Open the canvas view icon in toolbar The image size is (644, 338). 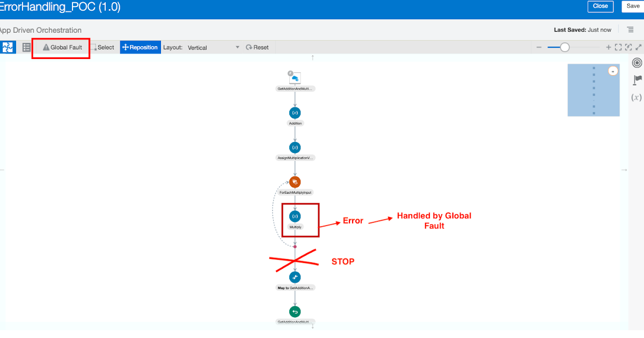tap(8, 47)
